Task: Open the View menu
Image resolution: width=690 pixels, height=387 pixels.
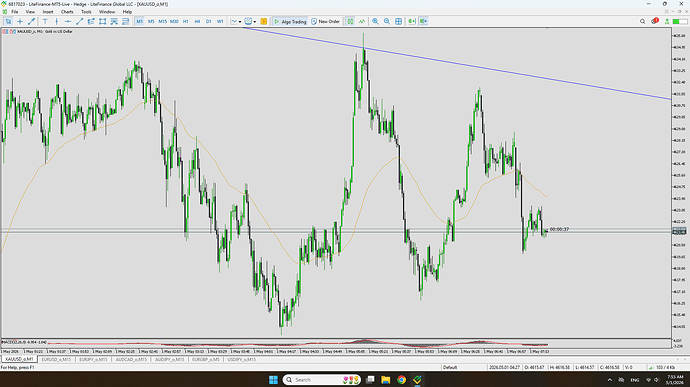Action: [30, 12]
